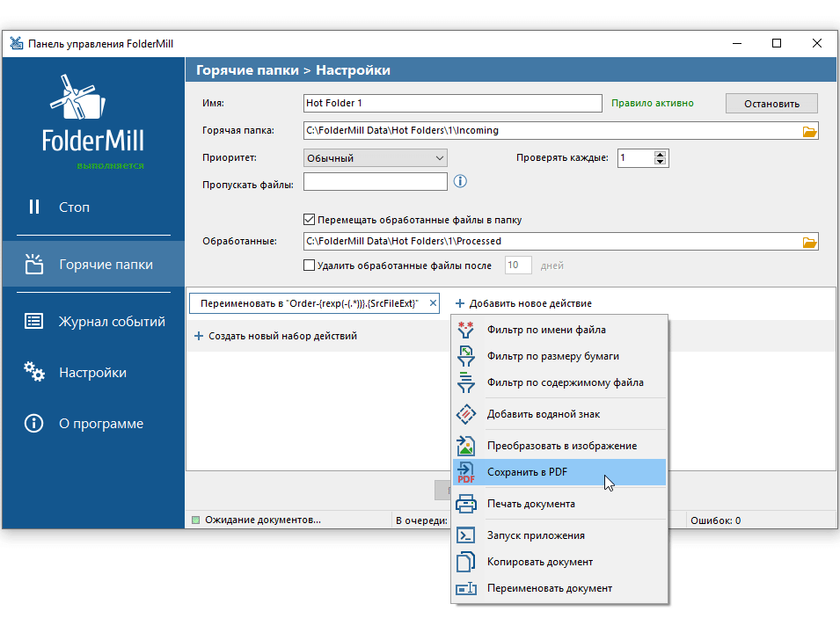
Task: Click the file content filter icon
Action: [465, 382]
